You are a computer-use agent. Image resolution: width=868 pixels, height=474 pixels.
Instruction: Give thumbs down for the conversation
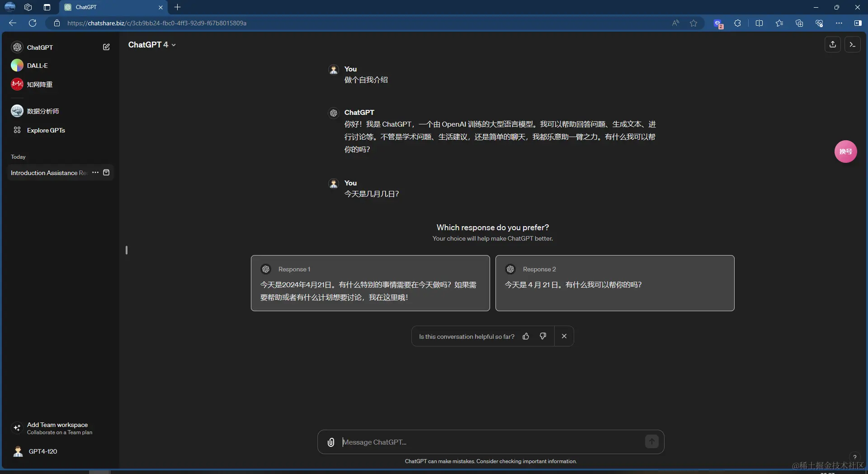click(543, 336)
